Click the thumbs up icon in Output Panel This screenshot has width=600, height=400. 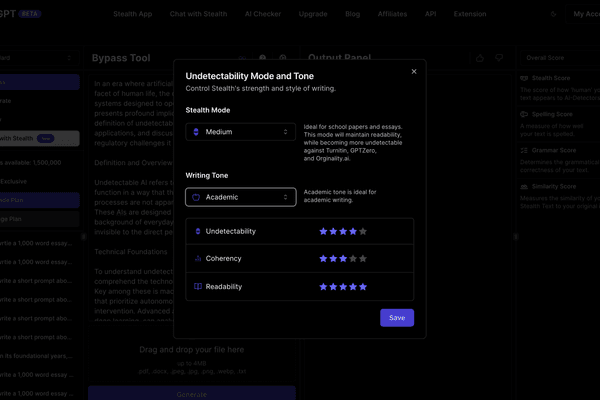[480, 59]
